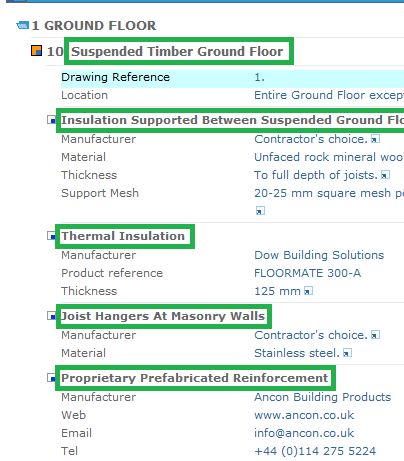Click the FLOORMATE 300-A product reference value
404x461 pixels.
pyautogui.click(x=307, y=273)
